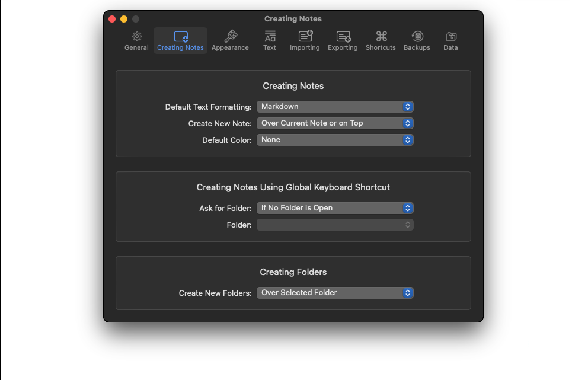This screenshot has height=380, width=588.
Task: Open the Importing preferences icon
Action: click(x=305, y=37)
